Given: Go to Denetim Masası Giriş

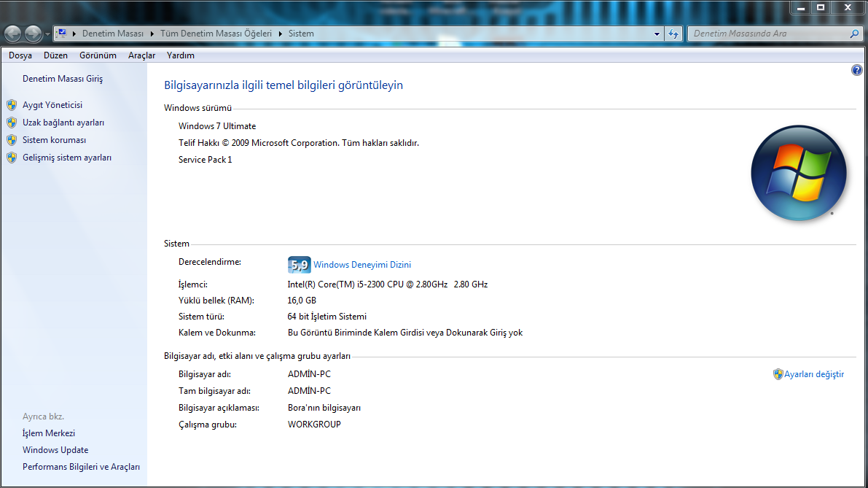Looking at the screenshot, I should [x=63, y=79].
